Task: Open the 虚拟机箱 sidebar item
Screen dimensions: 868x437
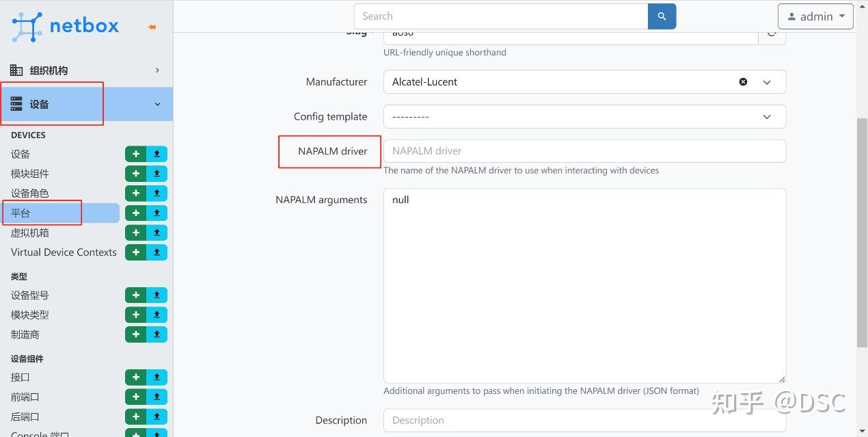Action: coord(30,233)
